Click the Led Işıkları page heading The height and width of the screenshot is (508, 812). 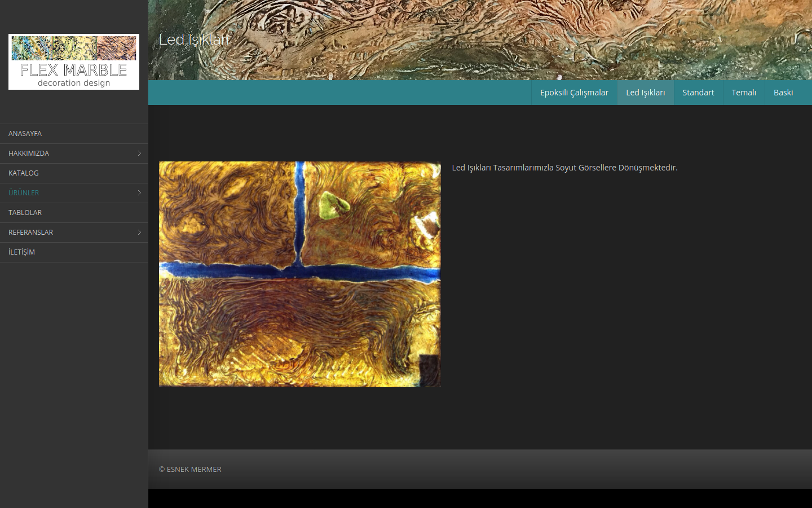click(x=195, y=40)
